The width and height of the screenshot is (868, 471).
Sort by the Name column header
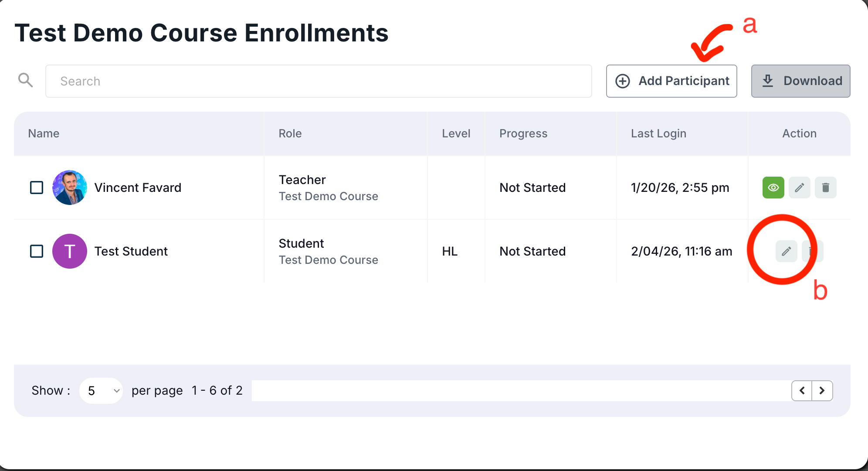[x=44, y=133]
